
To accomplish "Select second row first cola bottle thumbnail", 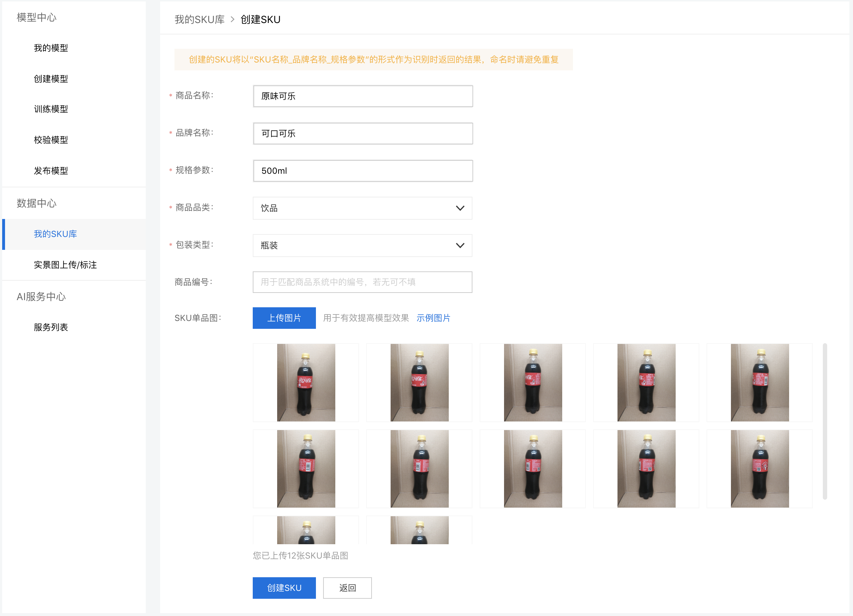I will point(306,468).
